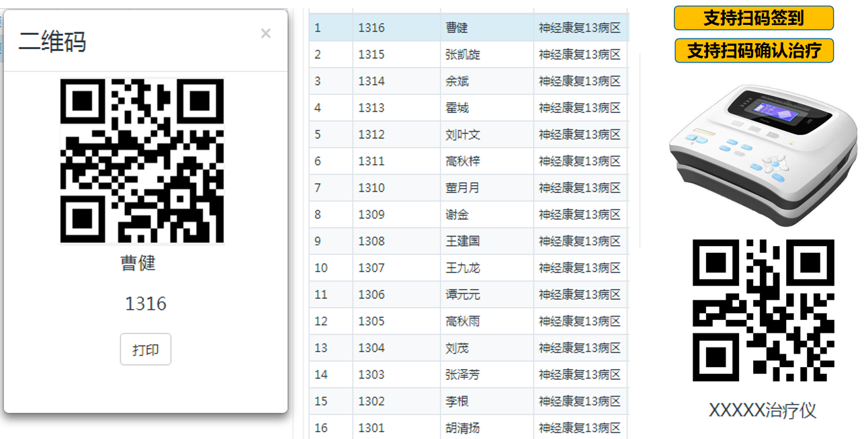Select ID cell 1308

(x=372, y=241)
